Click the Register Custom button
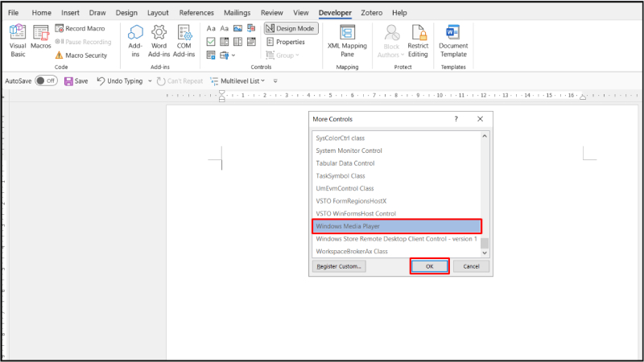The height and width of the screenshot is (362, 644). (x=338, y=266)
